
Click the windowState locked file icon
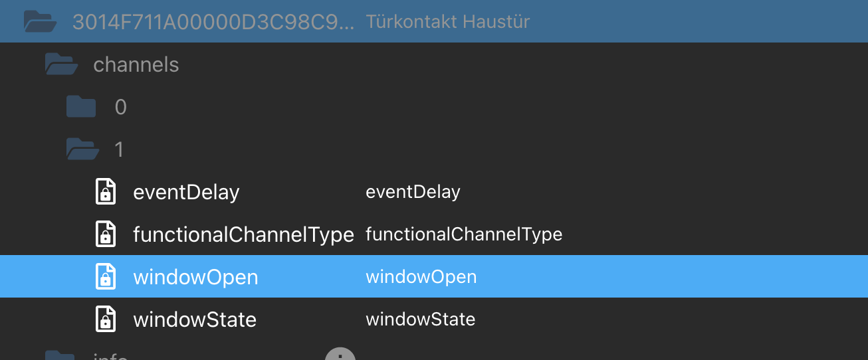(x=104, y=319)
